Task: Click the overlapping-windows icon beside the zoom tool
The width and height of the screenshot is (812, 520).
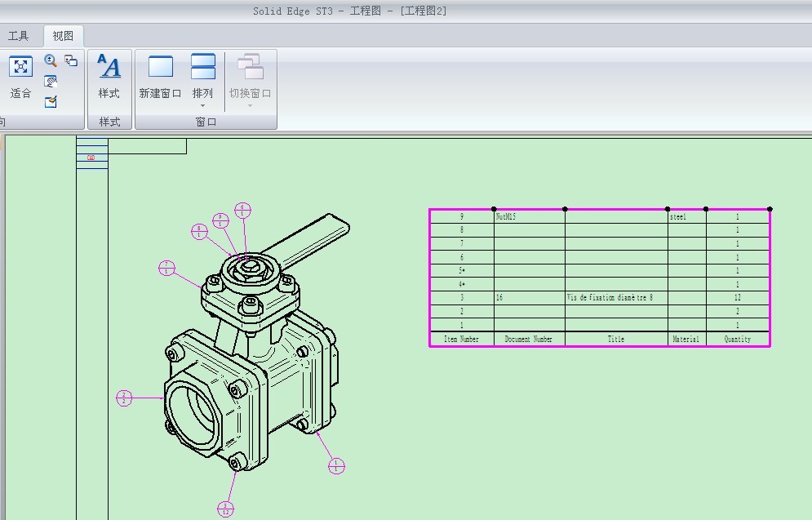Action: pos(71,60)
